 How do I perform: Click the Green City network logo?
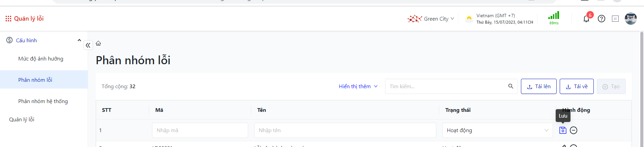(414, 19)
